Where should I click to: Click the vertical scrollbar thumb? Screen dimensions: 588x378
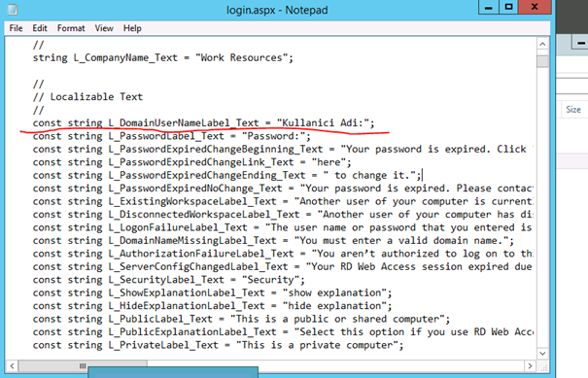tap(542, 61)
